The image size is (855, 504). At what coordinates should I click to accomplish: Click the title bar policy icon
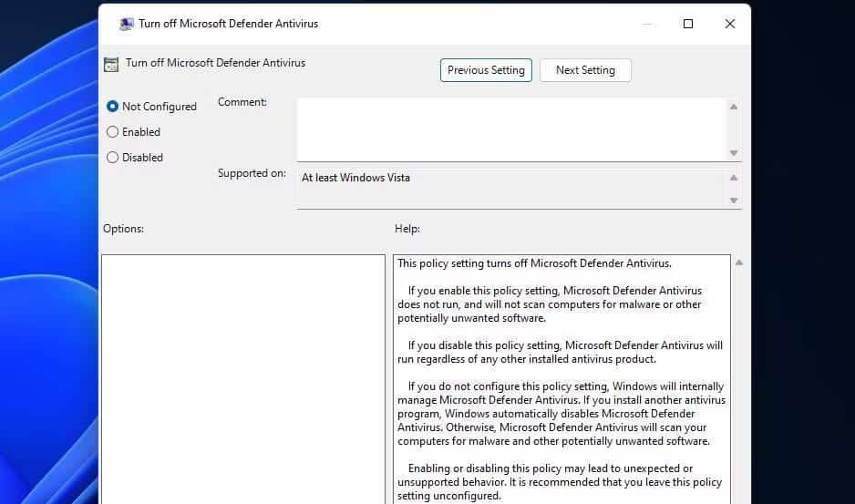(127, 24)
